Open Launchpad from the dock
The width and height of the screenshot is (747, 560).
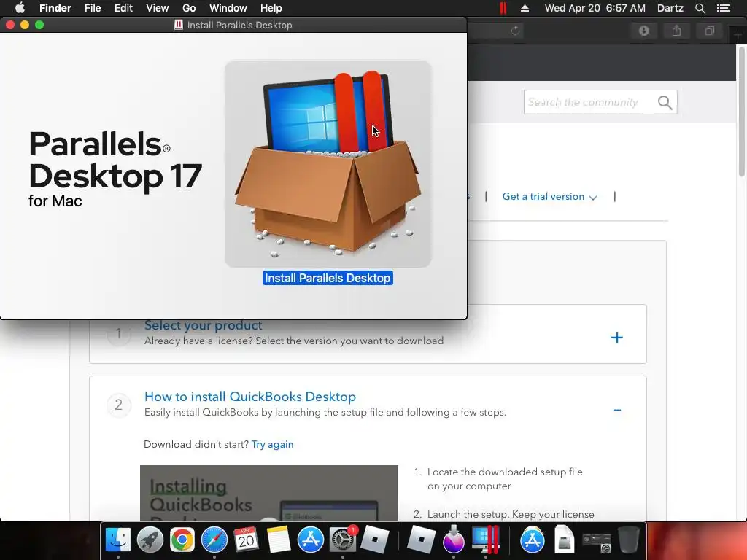click(x=150, y=540)
